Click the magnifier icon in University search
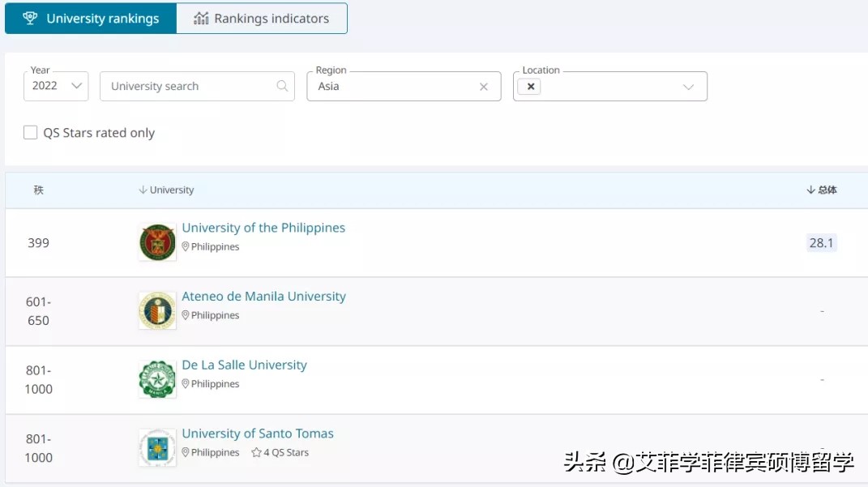 282,86
